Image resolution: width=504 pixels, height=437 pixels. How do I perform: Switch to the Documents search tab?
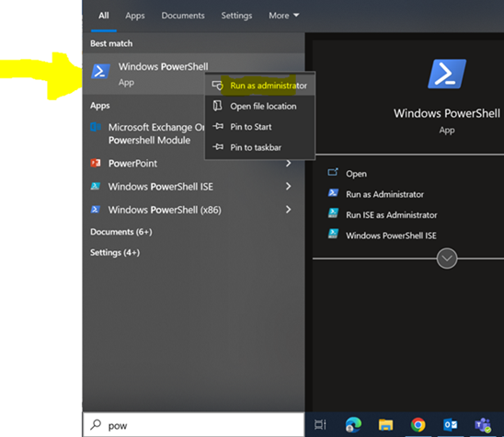183,16
